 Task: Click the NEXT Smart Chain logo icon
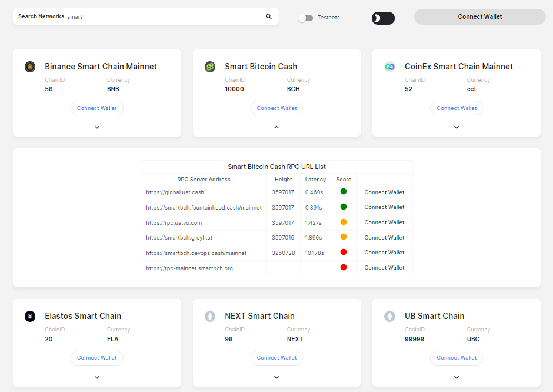click(x=210, y=316)
